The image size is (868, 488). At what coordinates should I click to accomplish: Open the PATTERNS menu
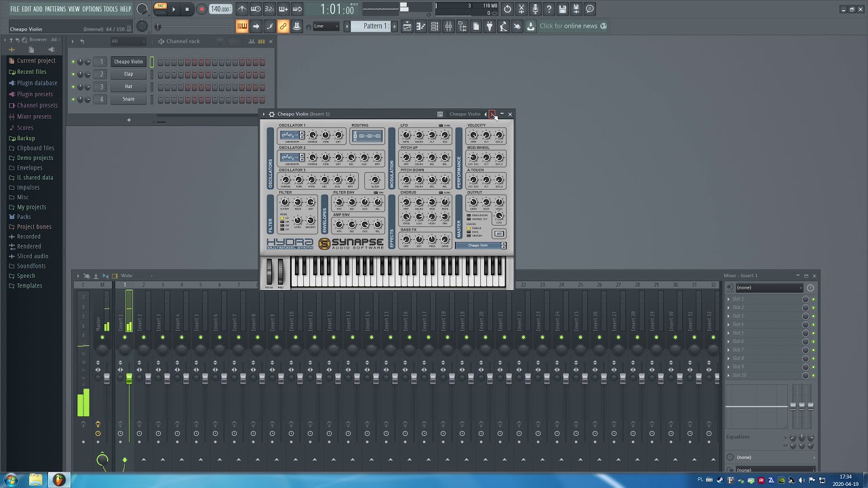click(x=56, y=9)
